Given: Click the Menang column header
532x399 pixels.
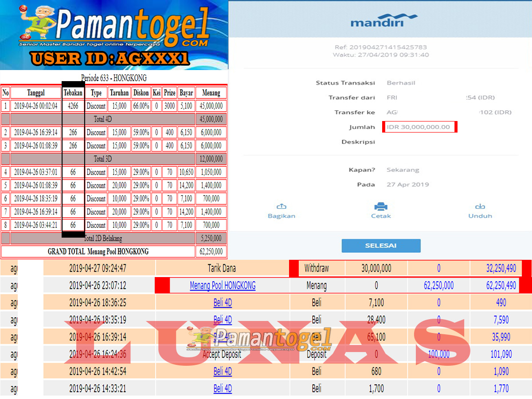Looking at the screenshot, I should coord(211,93).
